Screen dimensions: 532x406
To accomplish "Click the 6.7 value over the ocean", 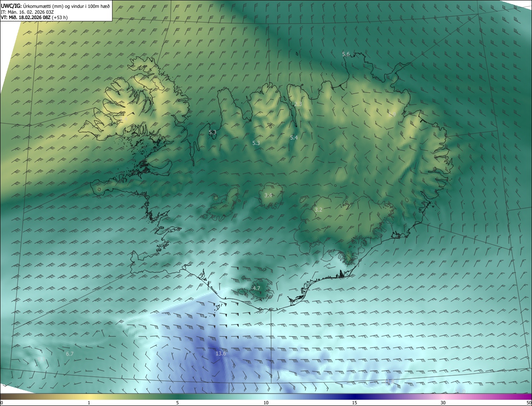I will pyautogui.click(x=70, y=354).
